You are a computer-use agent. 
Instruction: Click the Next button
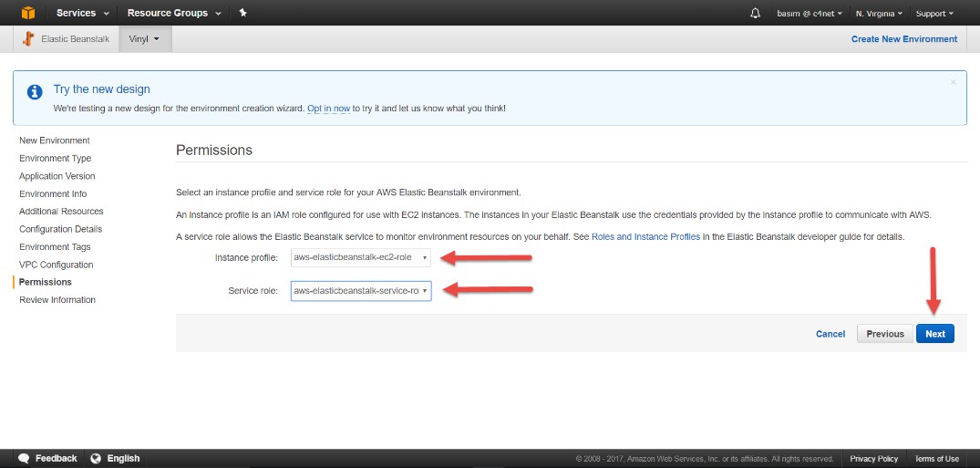tap(935, 334)
